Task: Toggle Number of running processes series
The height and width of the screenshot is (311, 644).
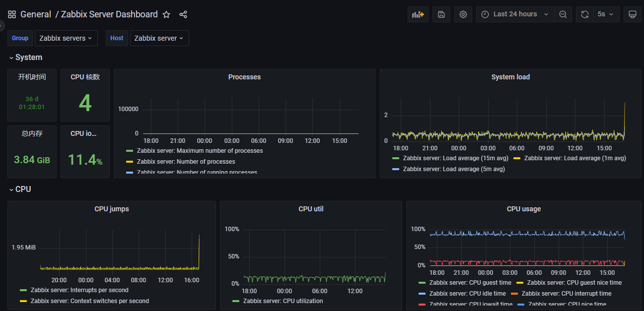Action: [x=197, y=173]
